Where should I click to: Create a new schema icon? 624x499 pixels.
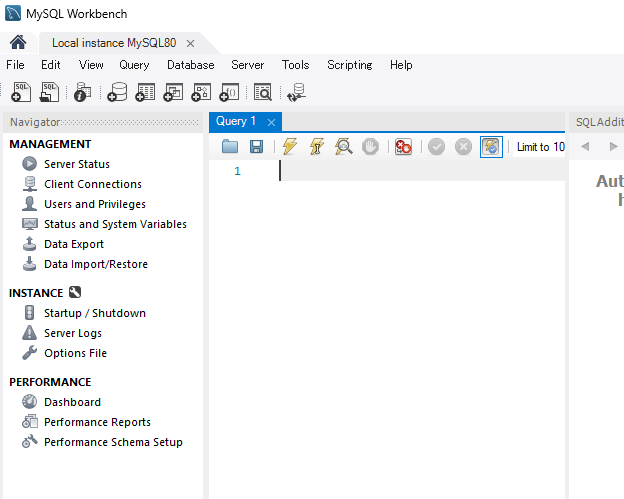(x=117, y=92)
